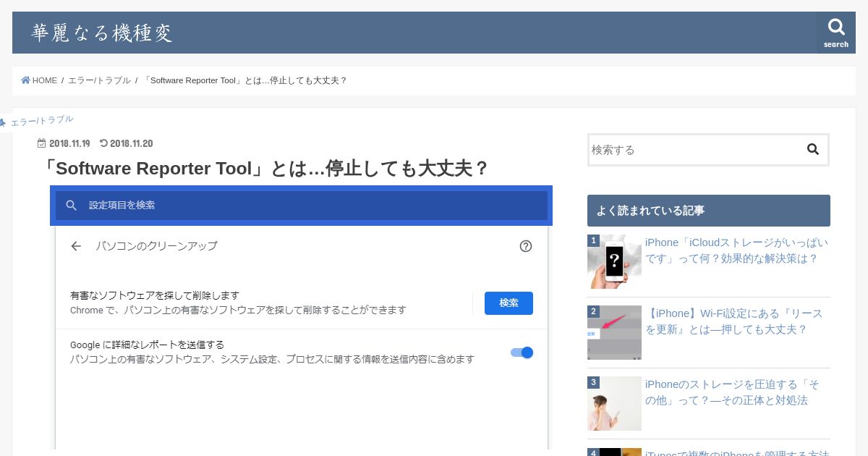Open thumbnail for ranked article 2

point(614,332)
